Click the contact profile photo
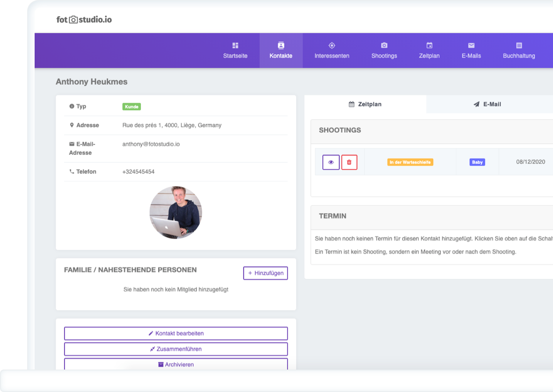553x392 pixels. [175, 212]
